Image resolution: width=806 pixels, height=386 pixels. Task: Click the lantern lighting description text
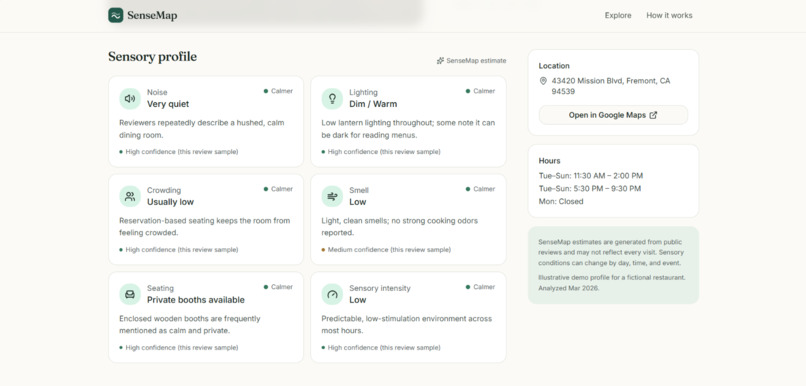pyautogui.click(x=408, y=129)
